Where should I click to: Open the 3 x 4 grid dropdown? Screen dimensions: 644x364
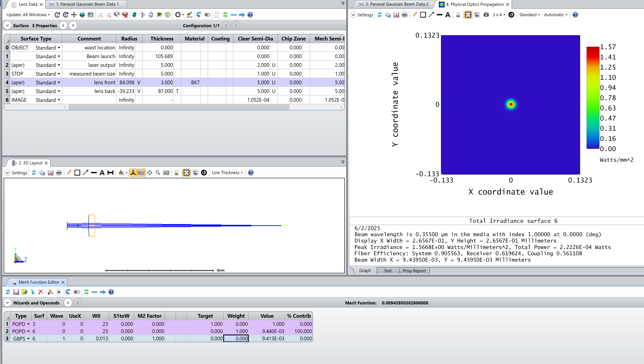click(x=499, y=15)
